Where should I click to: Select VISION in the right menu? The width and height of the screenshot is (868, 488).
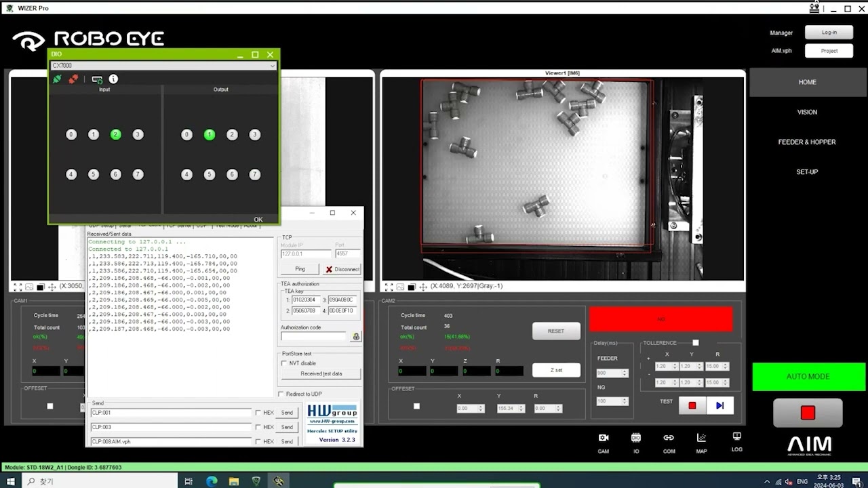[x=807, y=112]
